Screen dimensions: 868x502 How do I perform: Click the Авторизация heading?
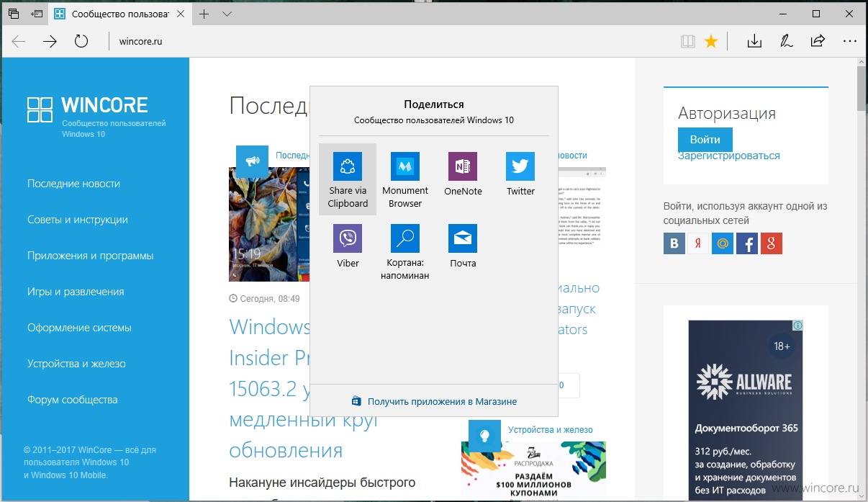tap(727, 113)
